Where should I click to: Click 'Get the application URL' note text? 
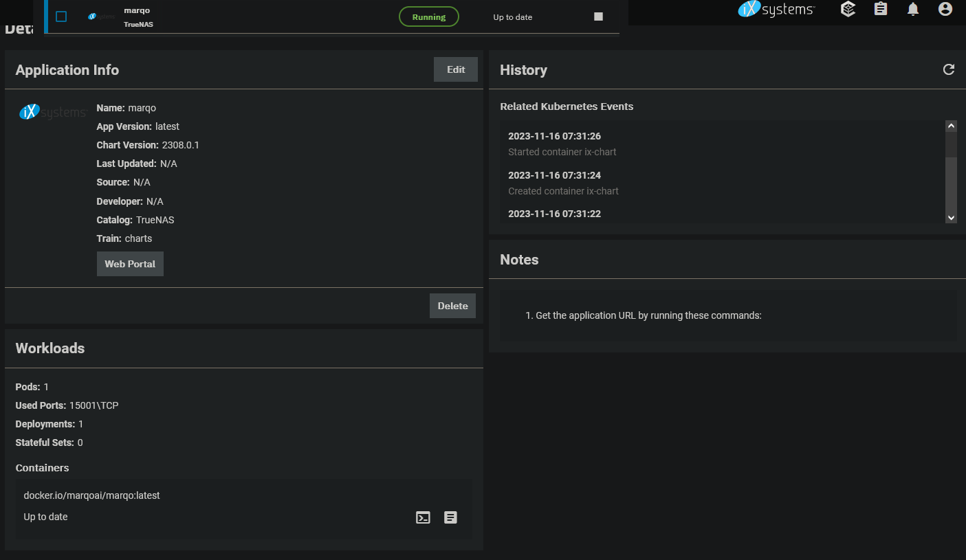coord(648,316)
